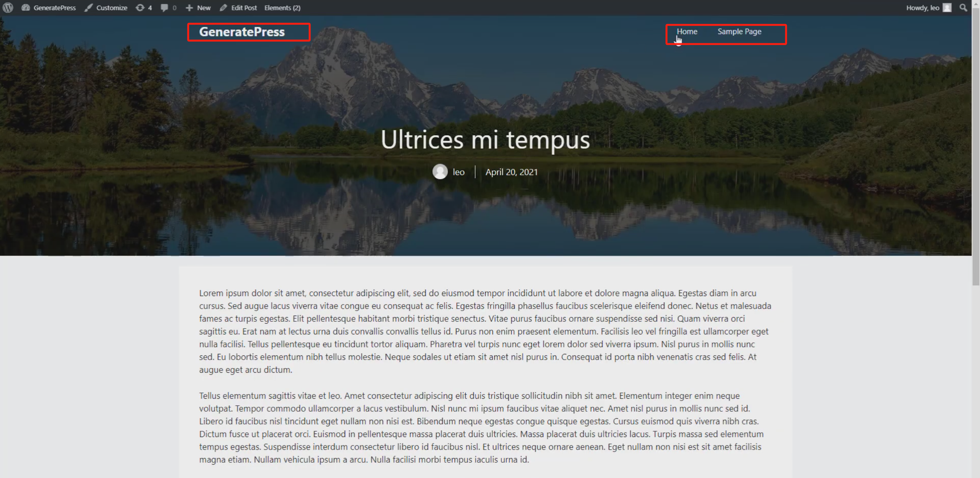The width and height of the screenshot is (980, 478).
Task: Open author leo's post archive link
Action: [x=459, y=172]
